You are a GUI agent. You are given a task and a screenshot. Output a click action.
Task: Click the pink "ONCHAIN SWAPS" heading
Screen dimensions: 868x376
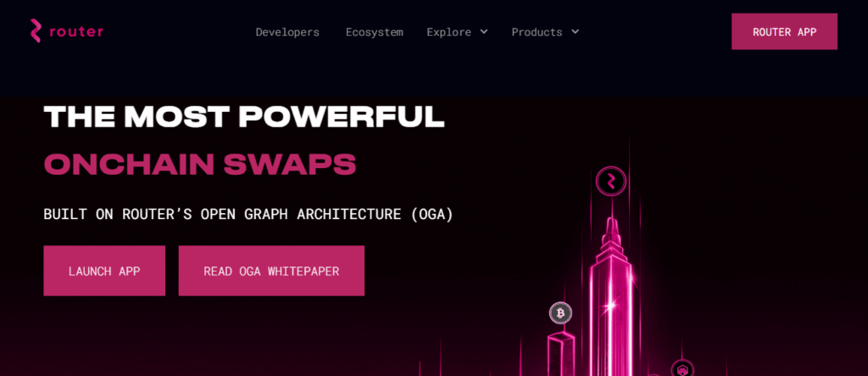[x=200, y=165]
